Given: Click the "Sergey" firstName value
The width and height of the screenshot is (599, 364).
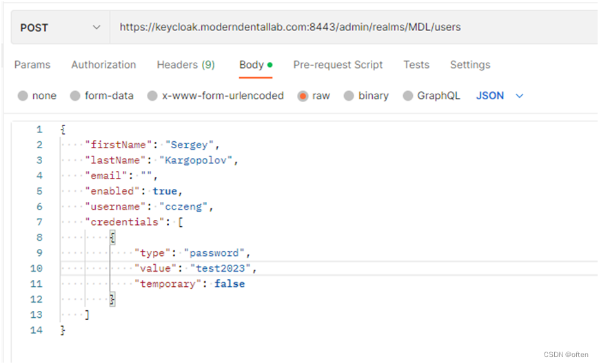Looking at the screenshot, I should (x=189, y=145).
